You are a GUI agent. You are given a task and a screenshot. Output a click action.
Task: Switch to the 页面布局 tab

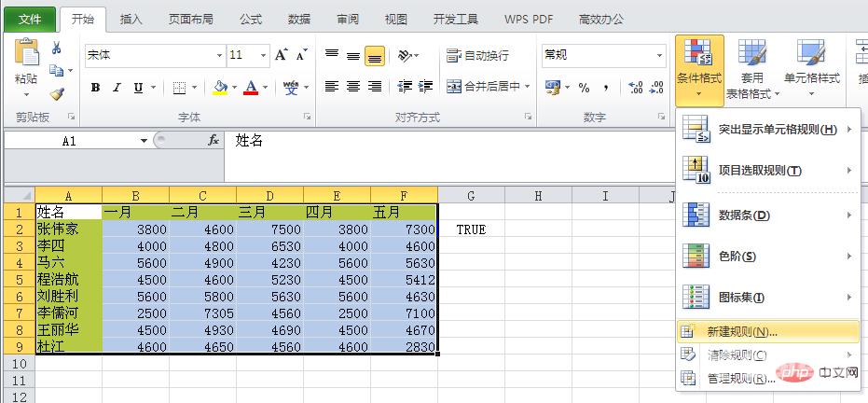[190, 19]
